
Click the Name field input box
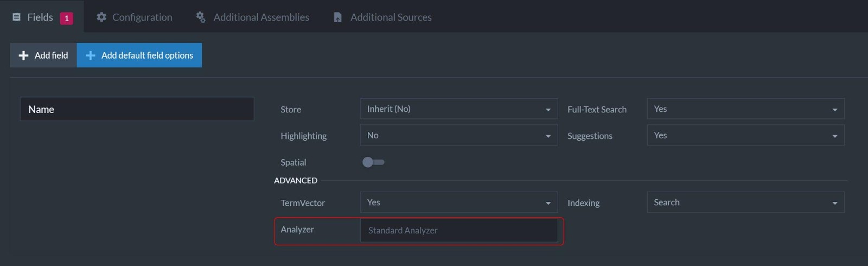pyautogui.click(x=137, y=109)
